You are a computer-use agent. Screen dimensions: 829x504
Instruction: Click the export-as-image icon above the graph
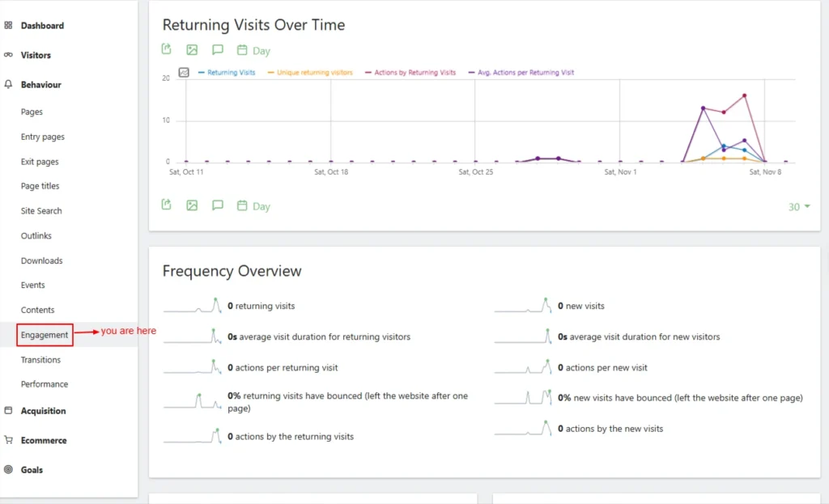tap(192, 49)
